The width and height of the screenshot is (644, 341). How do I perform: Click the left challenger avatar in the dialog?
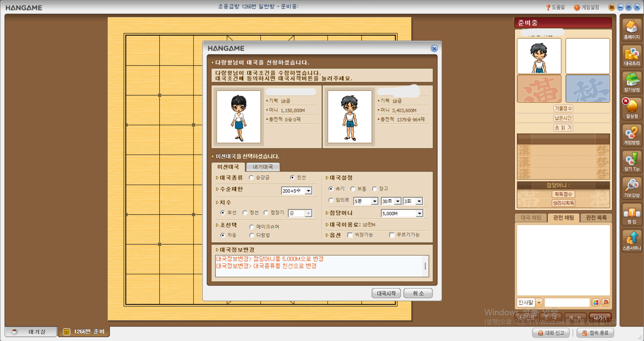tap(238, 117)
